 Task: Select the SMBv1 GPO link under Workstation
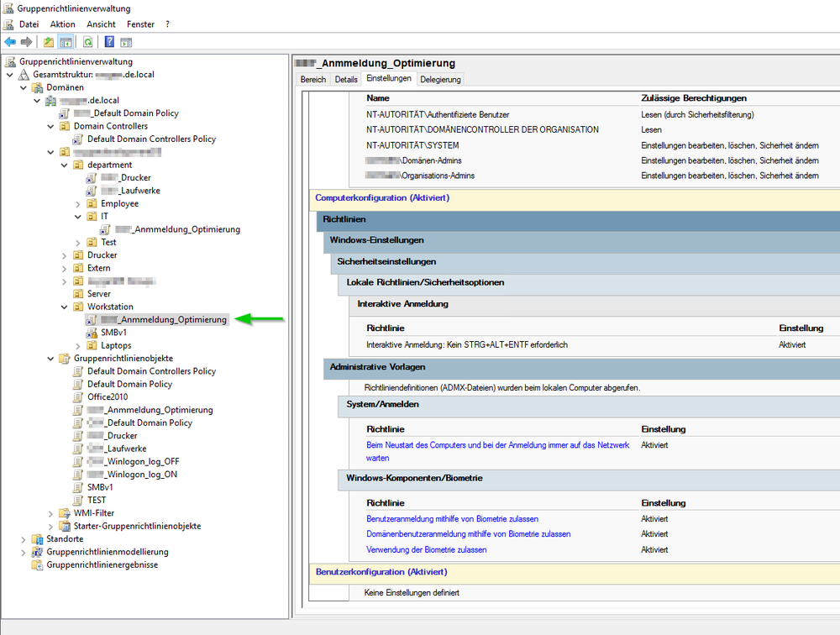[113, 333]
